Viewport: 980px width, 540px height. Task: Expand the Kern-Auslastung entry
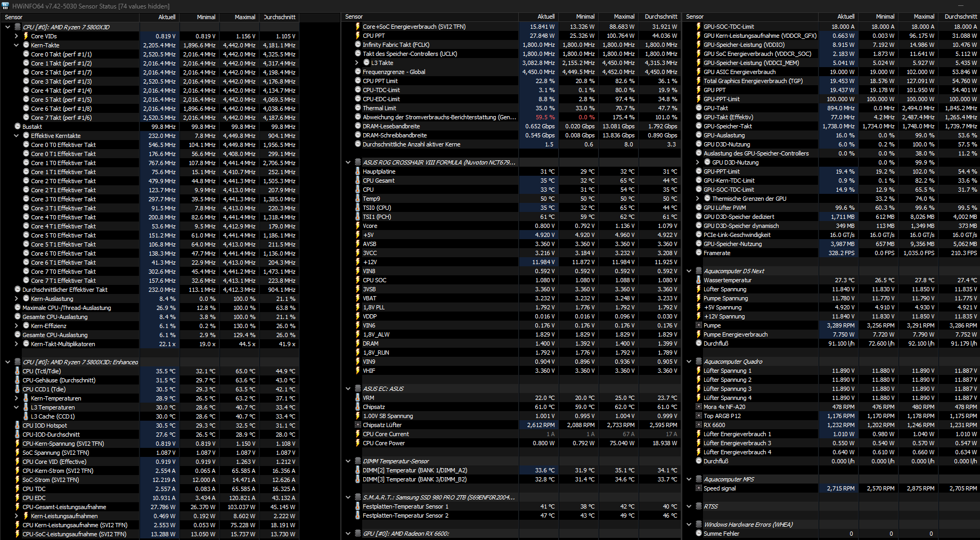[x=17, y=299]
